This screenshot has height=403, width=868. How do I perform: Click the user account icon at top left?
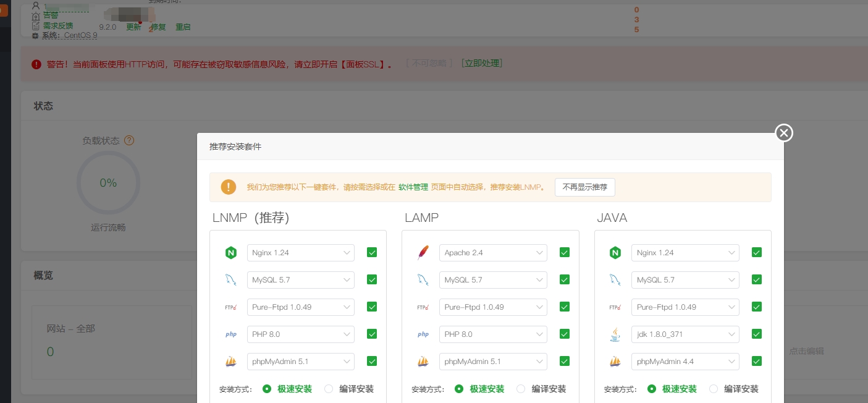pos(35,6)
